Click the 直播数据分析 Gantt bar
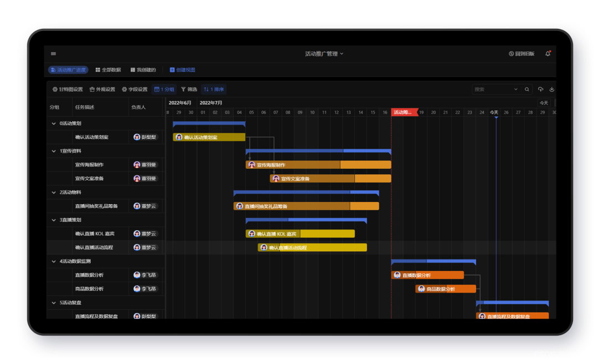The image size is (598, 364). tap(427, 275)
